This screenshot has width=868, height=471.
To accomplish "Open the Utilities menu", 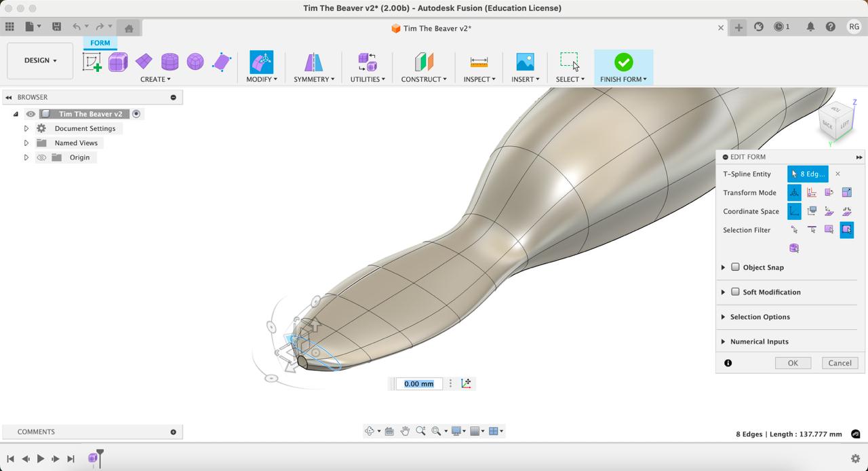I will point(367,79).
